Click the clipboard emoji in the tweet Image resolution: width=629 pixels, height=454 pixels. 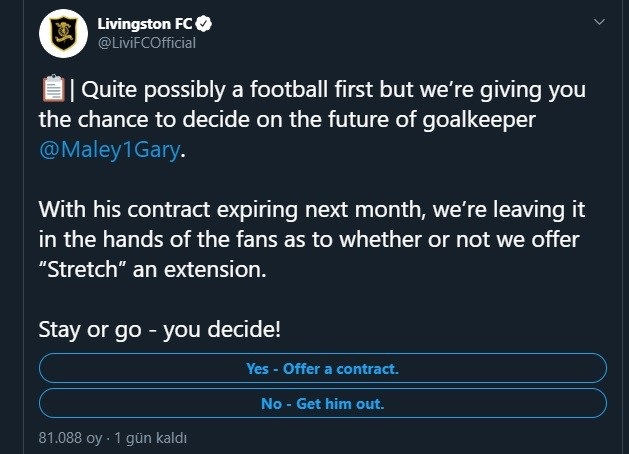[x=53, y=88]
